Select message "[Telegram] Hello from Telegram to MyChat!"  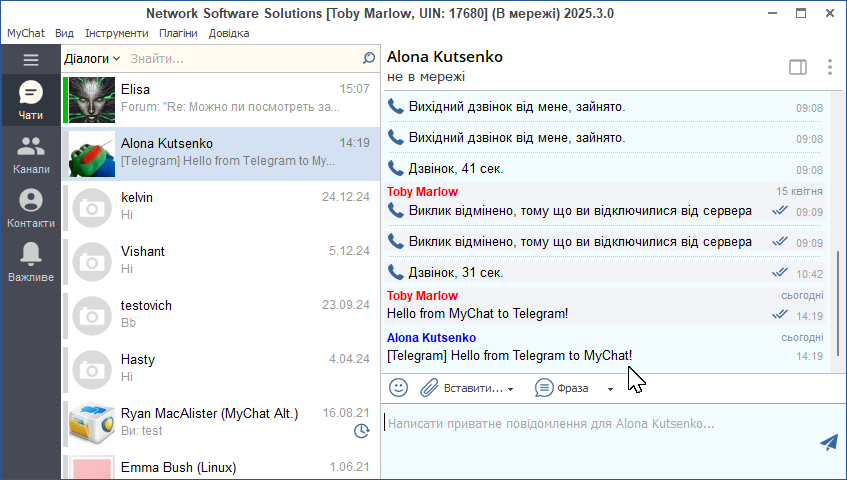pos(509,356)
